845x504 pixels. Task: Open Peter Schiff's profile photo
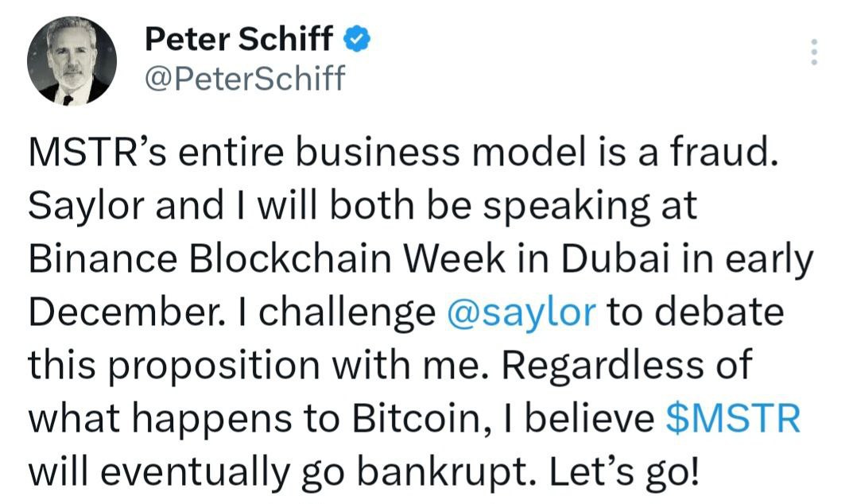click(72, 60)
